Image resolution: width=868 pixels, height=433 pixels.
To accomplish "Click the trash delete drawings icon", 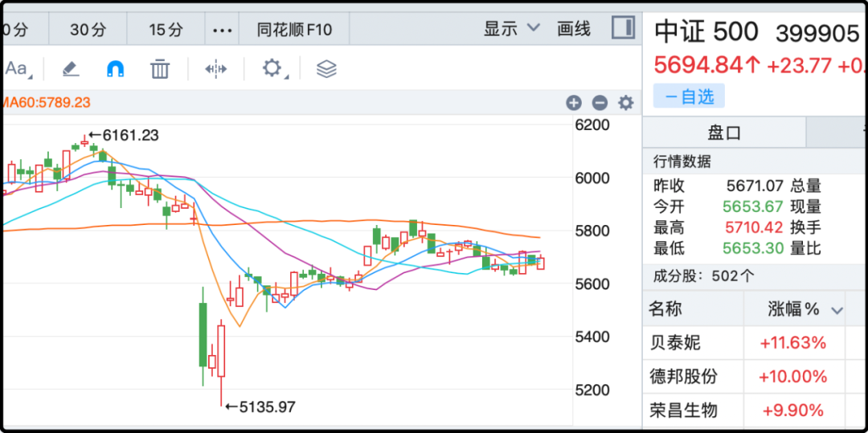I will (160, 69).
